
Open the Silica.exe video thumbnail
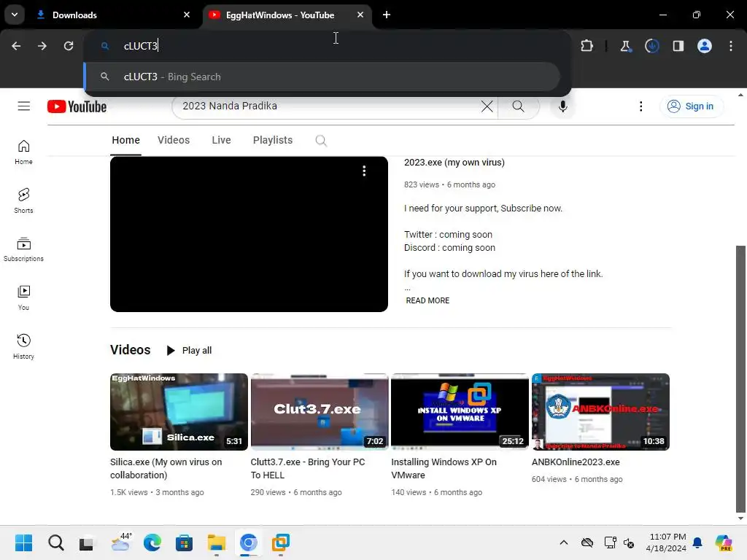tap(179, 412)
